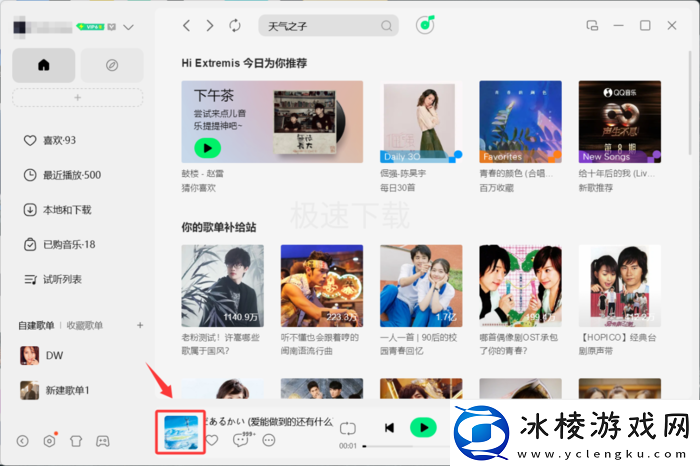700x466 pixels.
Task: Click the 猜你喜欢 label
Action: click(x=199, y=188)
